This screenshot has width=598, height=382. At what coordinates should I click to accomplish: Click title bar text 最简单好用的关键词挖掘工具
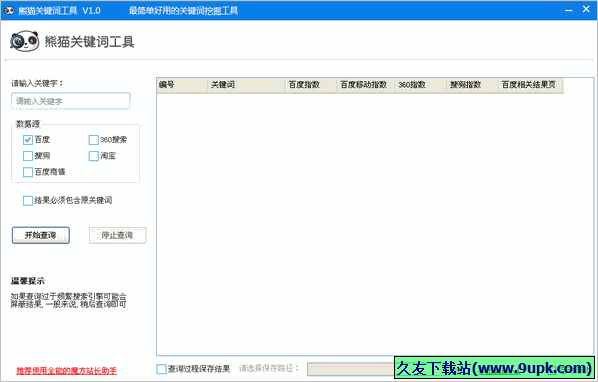pos(183,11)
